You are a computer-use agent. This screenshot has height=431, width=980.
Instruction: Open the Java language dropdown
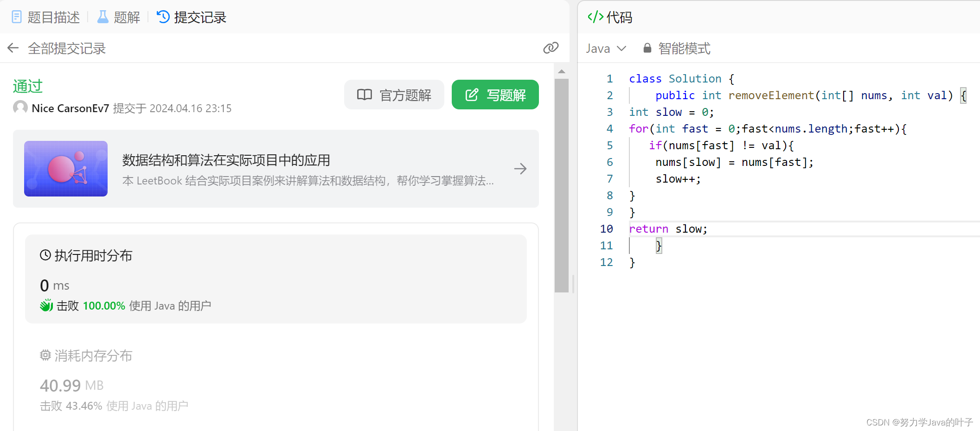click(605, 48)
